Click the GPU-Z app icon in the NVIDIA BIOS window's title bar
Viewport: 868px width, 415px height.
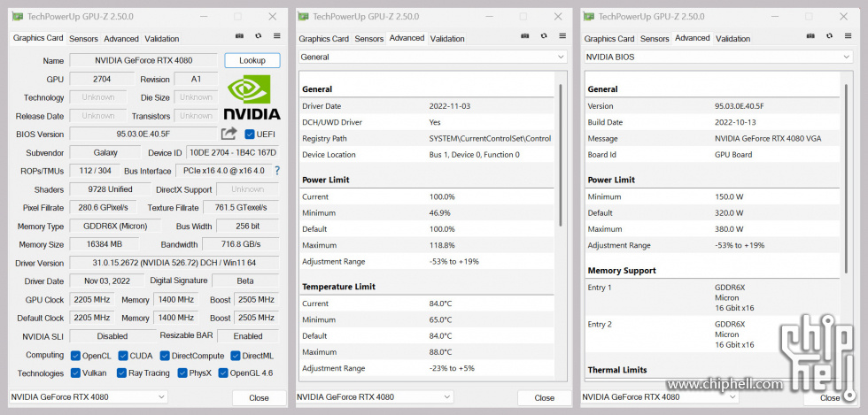coord(589,17)
